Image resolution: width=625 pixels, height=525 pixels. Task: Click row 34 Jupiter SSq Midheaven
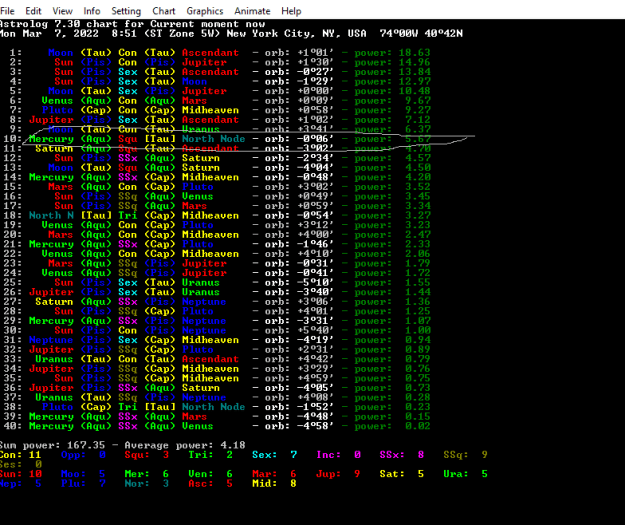(x=217, y=368)
